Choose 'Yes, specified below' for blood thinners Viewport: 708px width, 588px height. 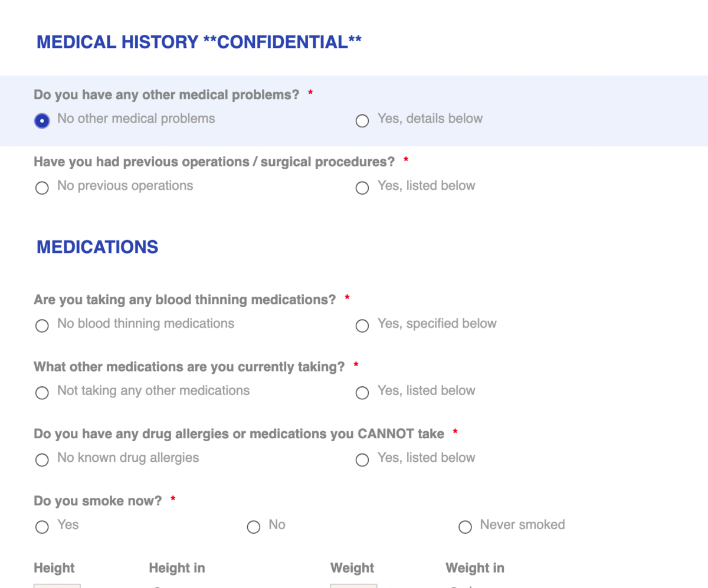(x=362, y=326)
